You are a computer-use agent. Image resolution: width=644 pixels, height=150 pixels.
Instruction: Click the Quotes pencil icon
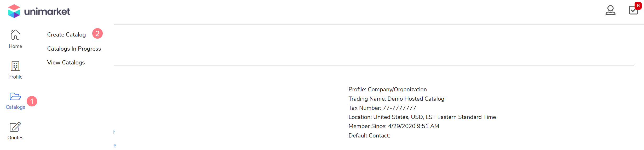pyautogui.click(x=15, y=127)
